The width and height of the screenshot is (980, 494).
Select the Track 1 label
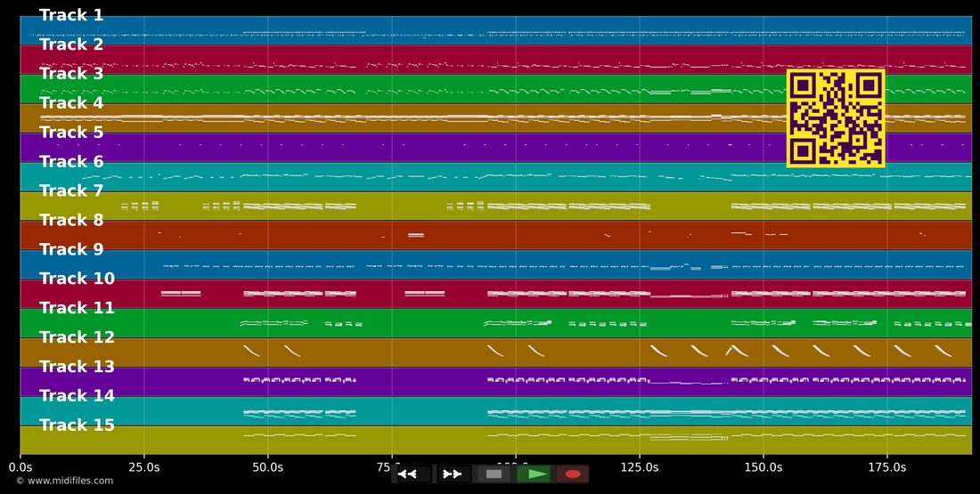71,16
